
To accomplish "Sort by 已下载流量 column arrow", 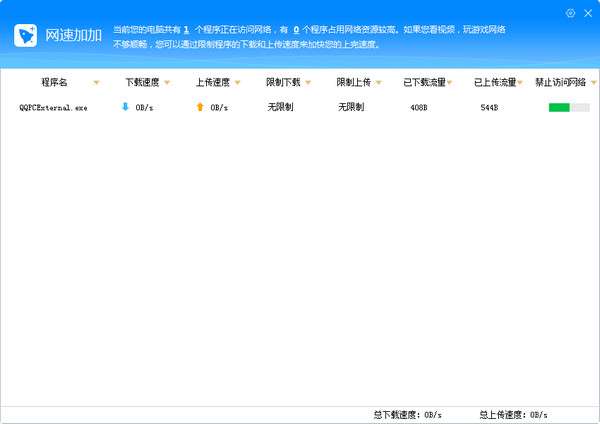I will pyautogui.click(x=449, y=83).
